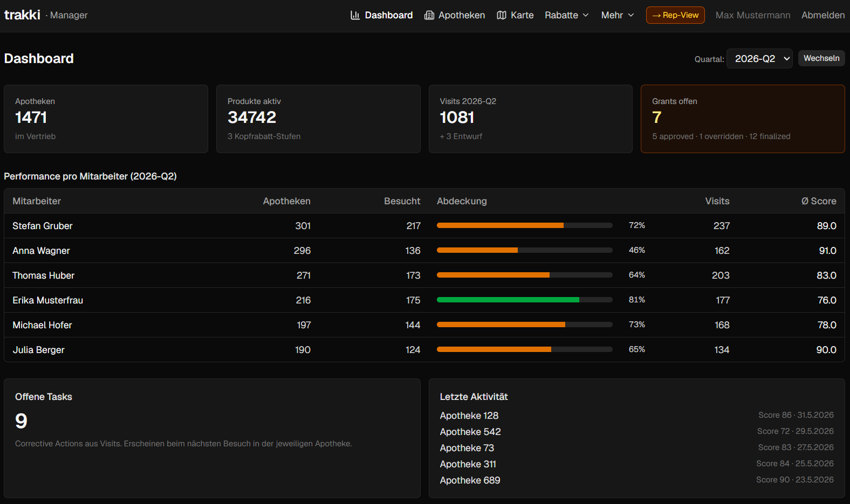This screenshot has width=850, height=504.
Task: Sort by Abdeckung column header
Action: (462, 201)
